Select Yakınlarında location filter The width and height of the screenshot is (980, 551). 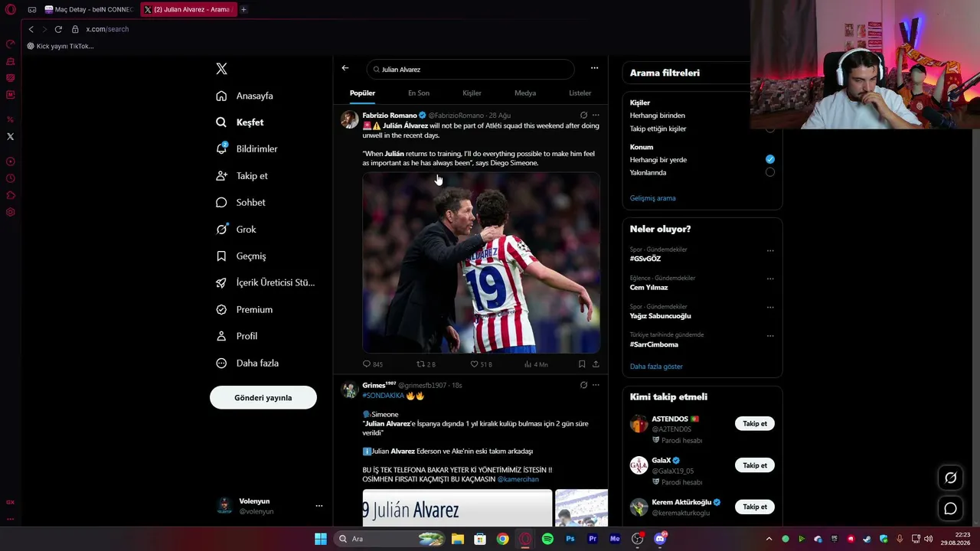tap(770, 172)
